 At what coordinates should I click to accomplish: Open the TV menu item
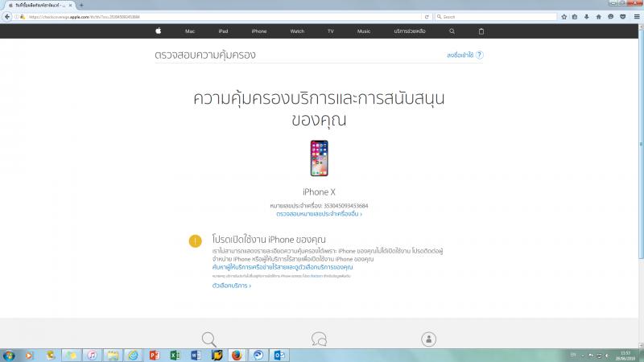pos(331,31)
